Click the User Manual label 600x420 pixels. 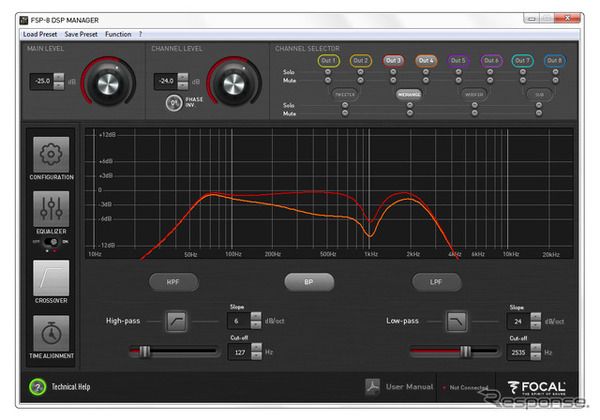point(409,387)
